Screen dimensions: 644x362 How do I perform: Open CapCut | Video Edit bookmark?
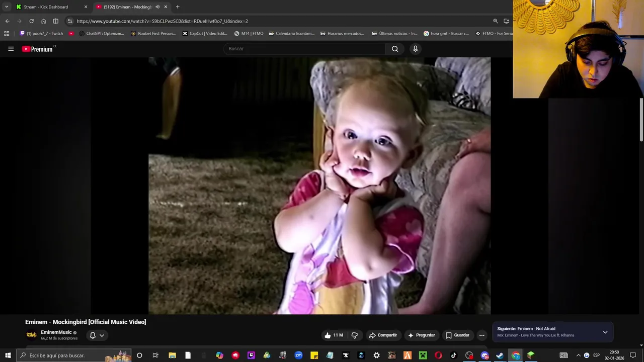click(x=205, y=34)
